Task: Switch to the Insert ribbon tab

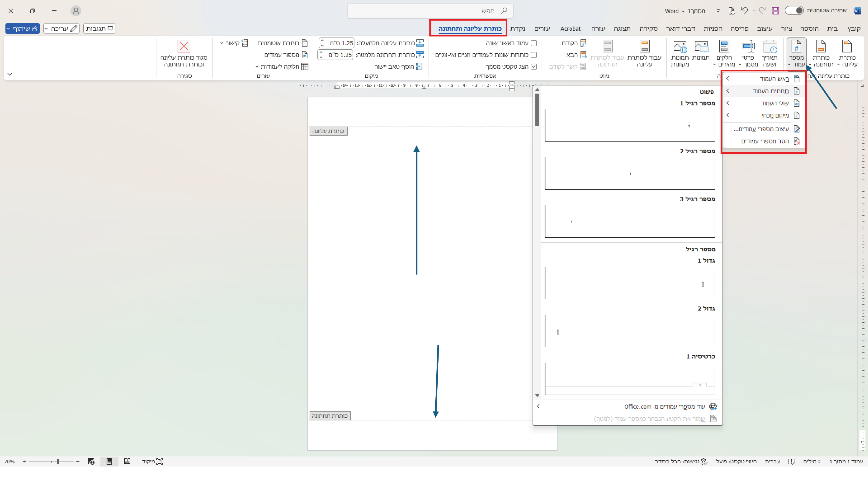Action: click(809, 29)
